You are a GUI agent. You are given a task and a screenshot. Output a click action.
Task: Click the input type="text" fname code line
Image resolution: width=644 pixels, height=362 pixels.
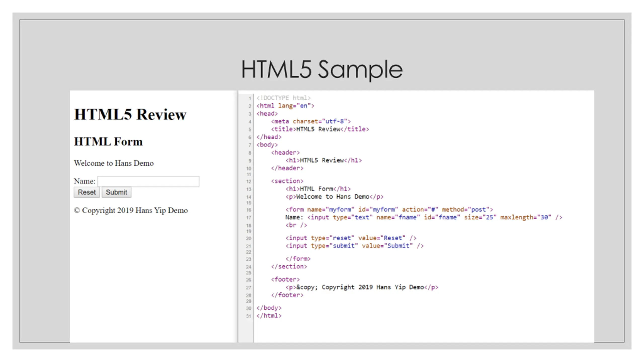pos(424,217)
